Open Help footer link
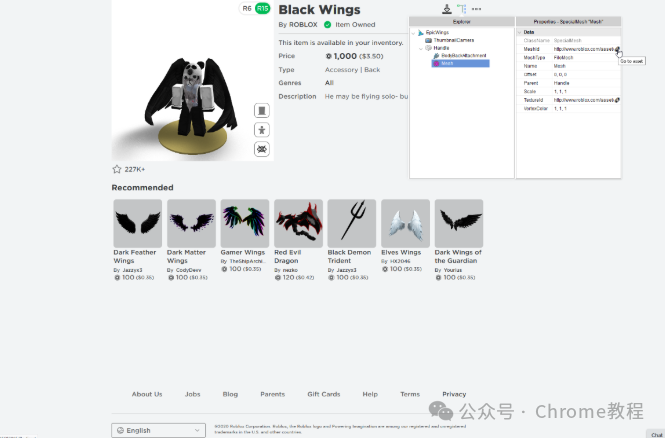The height and width of the screenshot is (438, 665). [x=370, y=394]
